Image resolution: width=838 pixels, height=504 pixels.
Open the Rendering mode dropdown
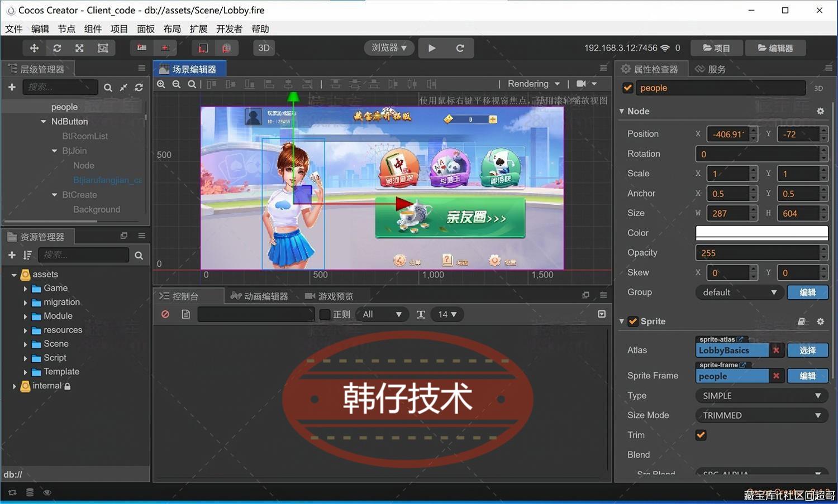tap(534, 84)
